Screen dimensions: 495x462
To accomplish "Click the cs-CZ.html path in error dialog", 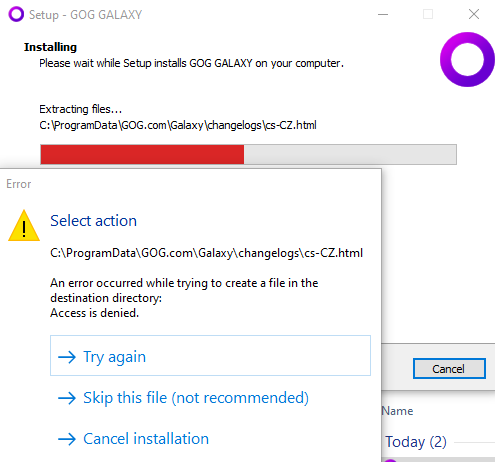I will tap(206, 253).
